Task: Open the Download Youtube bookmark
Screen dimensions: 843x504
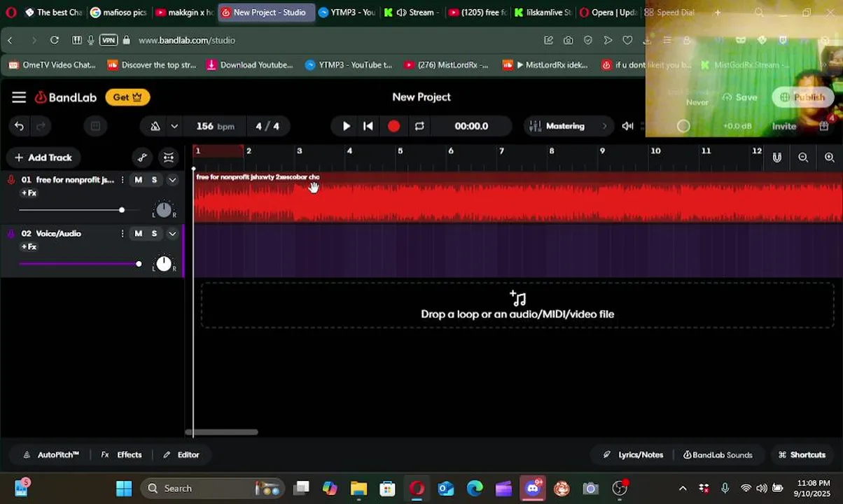Action: click(250, 65)
